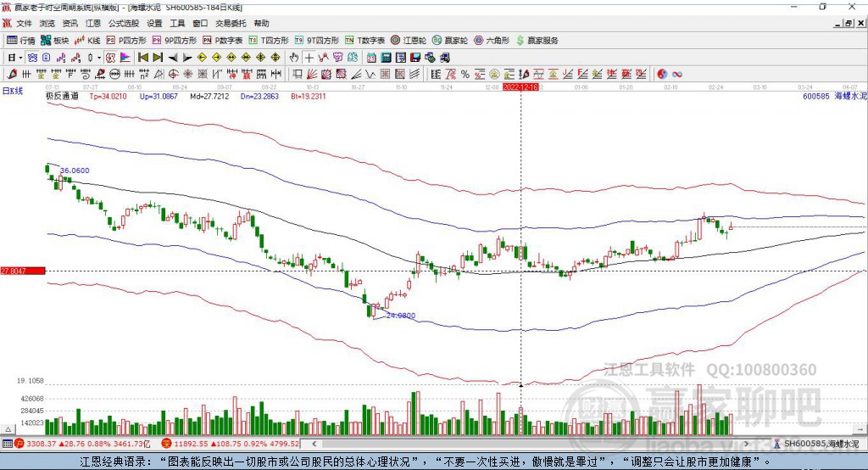Image resolution: width=868 pixels, height=470 pixels.
Task: Click the 36.0600 high price annotation
Action: [75, 171]
